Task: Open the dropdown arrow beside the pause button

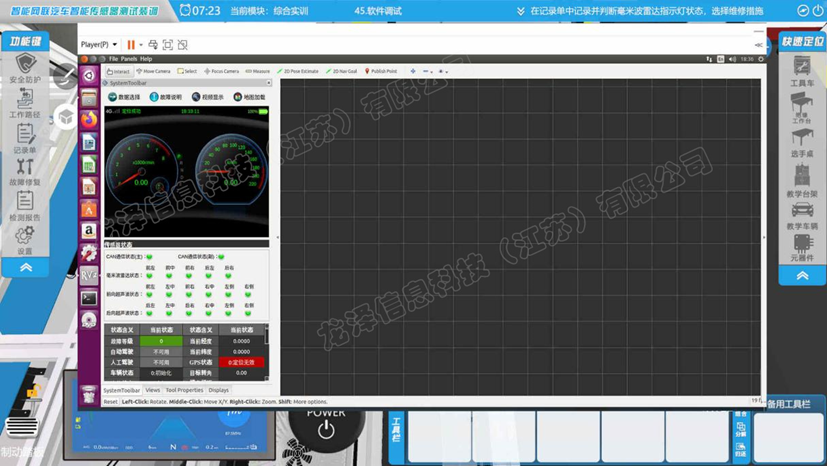Action: 141,45
